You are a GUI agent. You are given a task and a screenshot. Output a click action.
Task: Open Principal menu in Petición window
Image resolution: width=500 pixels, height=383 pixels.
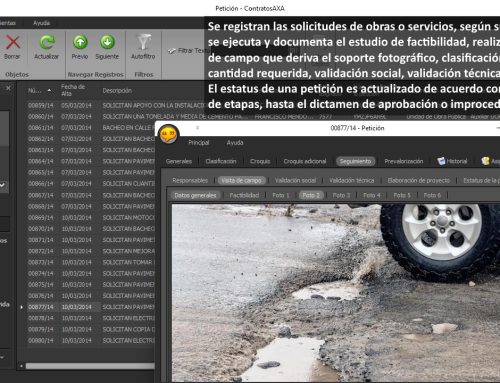[199, 143]
